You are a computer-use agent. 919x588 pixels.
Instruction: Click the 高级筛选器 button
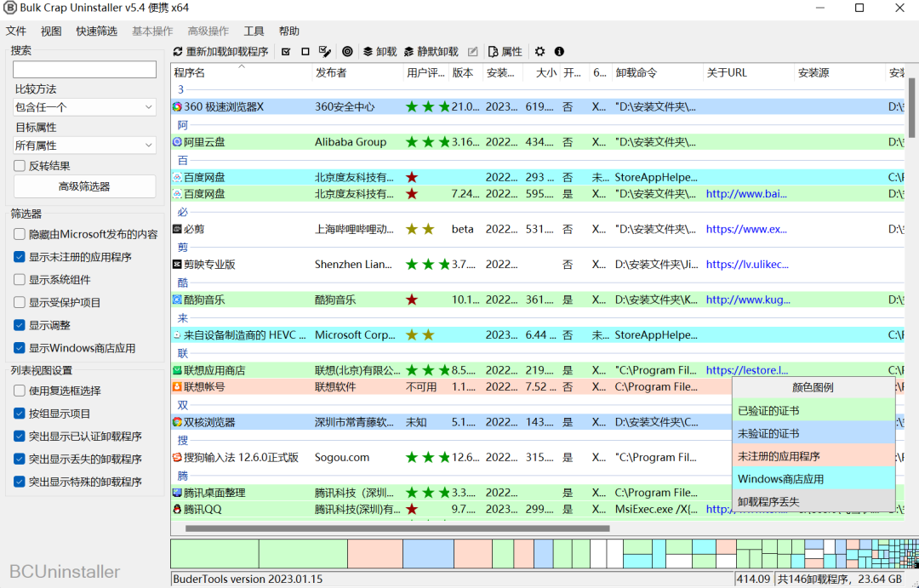84,186
